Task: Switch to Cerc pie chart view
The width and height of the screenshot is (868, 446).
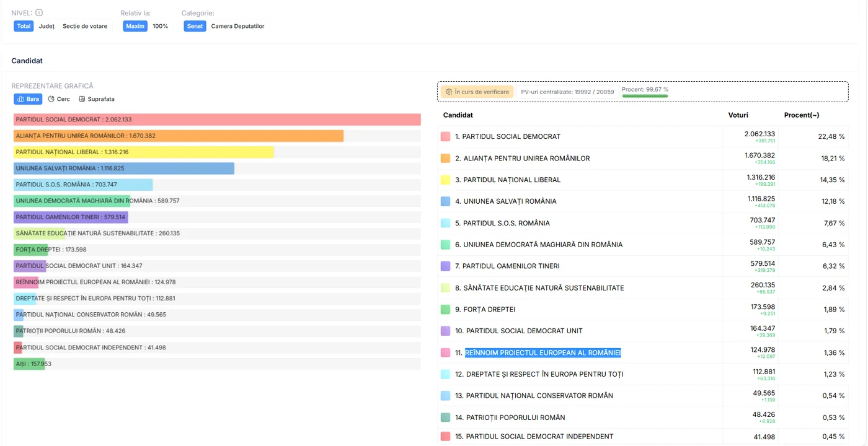Action: point(59,99)
